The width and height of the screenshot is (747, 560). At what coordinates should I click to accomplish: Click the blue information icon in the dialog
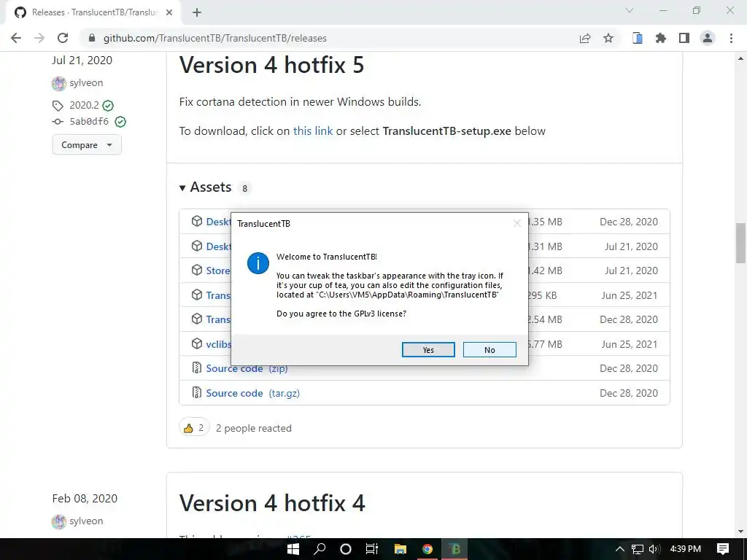(x=258, y=263)
